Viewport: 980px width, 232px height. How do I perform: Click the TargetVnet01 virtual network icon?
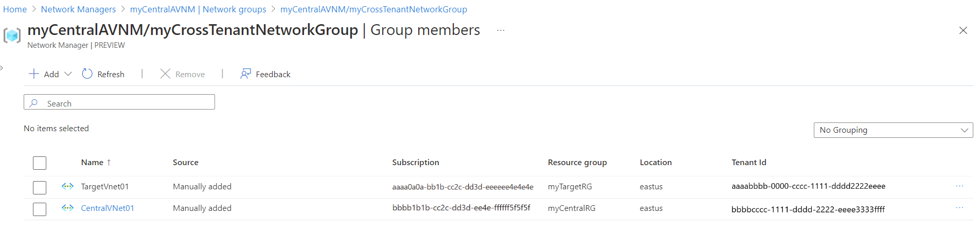[x=67, y=186]
